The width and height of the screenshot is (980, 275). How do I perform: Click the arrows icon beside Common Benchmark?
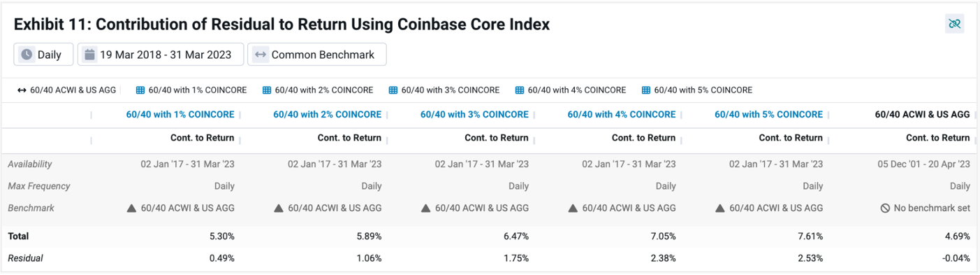click(x=261, y=55)
